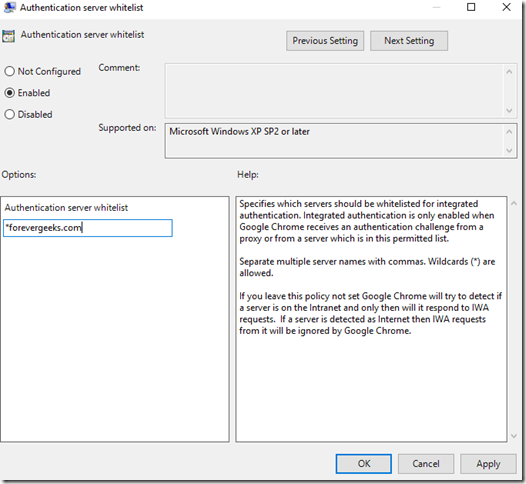Click the Help pane scroll up arrow
The image size is (526, 484).
point(514,203)
